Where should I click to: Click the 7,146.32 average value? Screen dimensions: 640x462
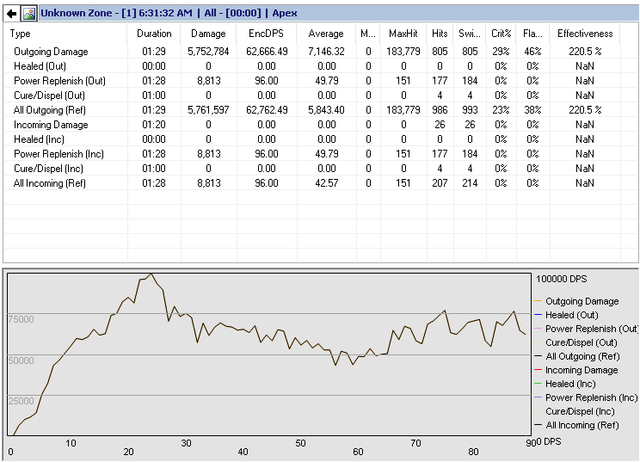326,51
